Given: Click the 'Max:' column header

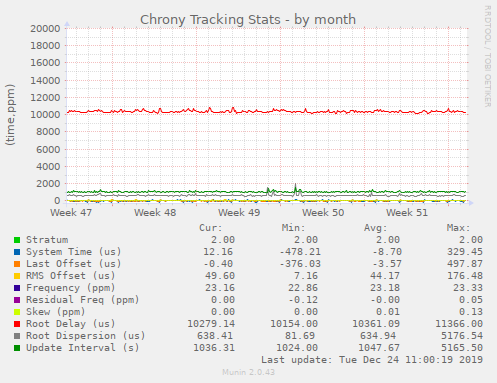Looking at the screenshot, I should [458, 228].
